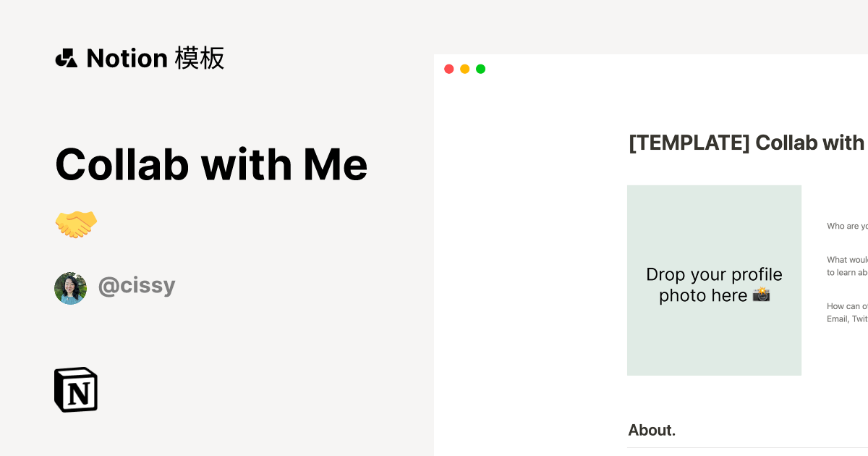
Task: Click the "Who are yo…" prompt line
Action: (x=847, y=227)
